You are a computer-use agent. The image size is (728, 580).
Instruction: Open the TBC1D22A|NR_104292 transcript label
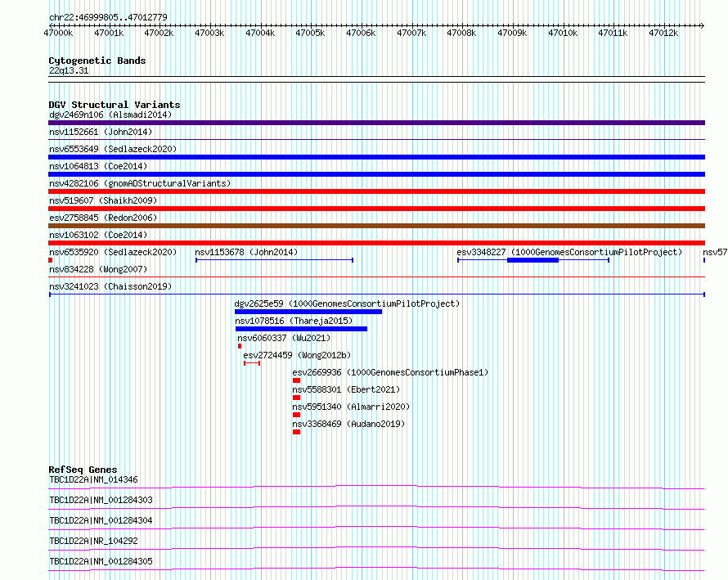point(93,541)
